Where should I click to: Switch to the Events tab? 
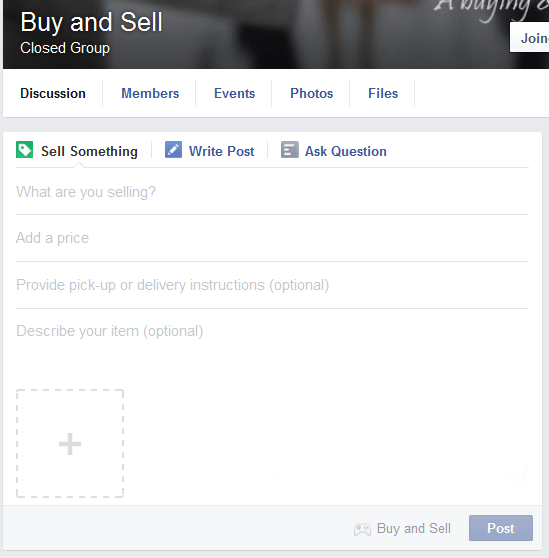[x=234, y=93]
